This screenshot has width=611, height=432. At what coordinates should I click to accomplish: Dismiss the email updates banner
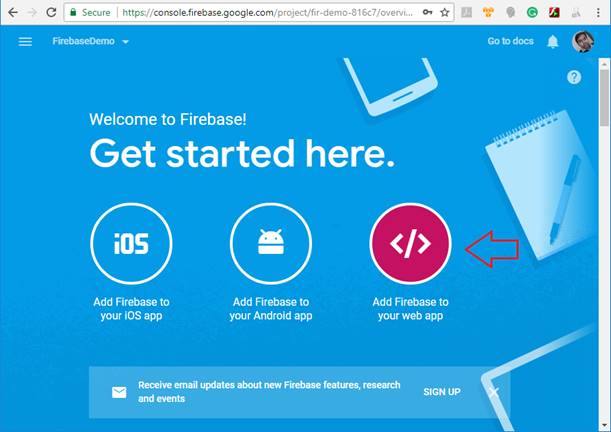494,392
